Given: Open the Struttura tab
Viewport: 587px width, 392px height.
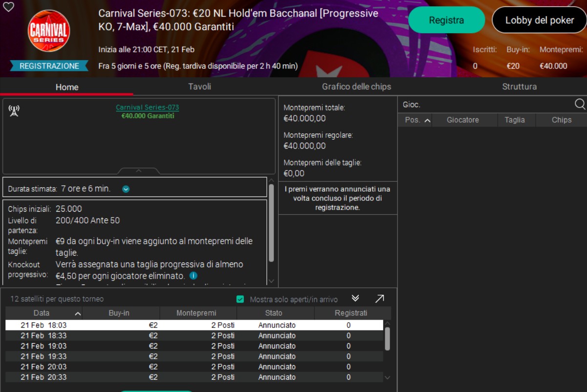Looking at the screenshot, I should coord(519,87).
